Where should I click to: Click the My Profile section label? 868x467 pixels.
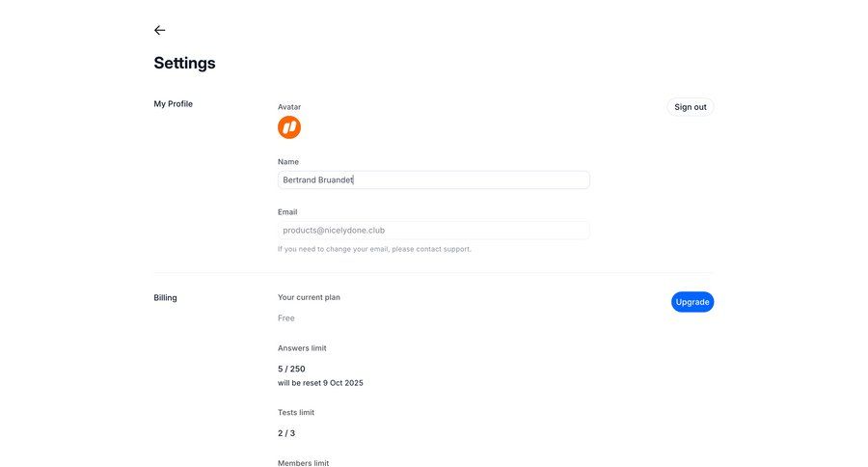[174, 104]
